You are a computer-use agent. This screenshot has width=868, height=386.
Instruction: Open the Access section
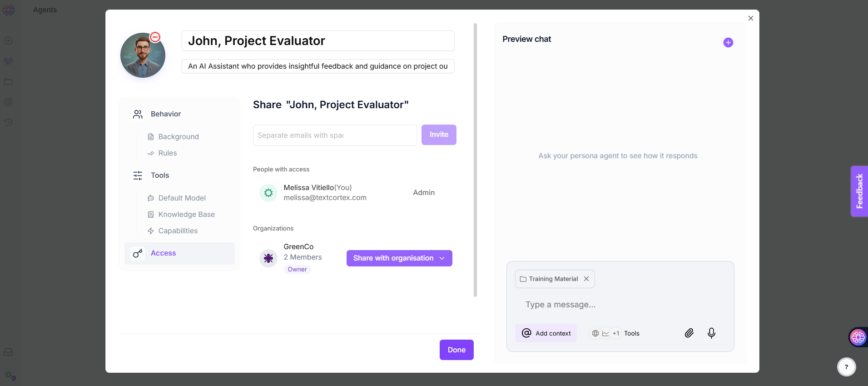pyautogui.click(x=163, y=253)
